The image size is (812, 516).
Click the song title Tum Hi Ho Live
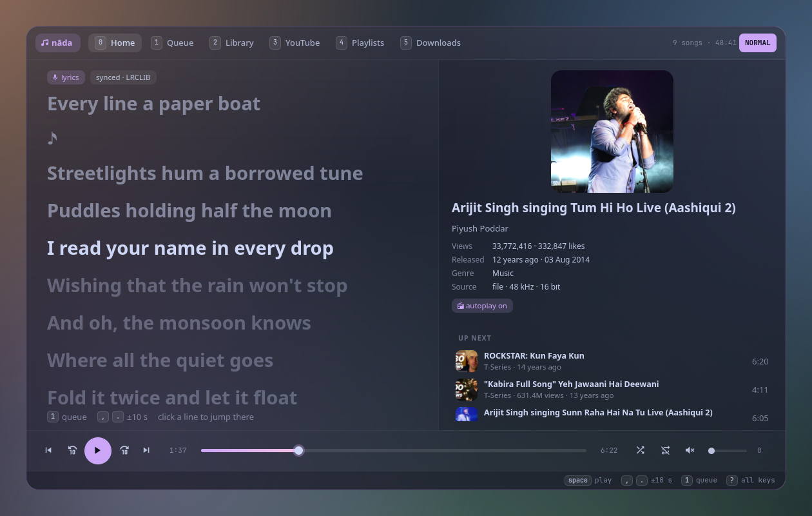[x=594, y=208]
